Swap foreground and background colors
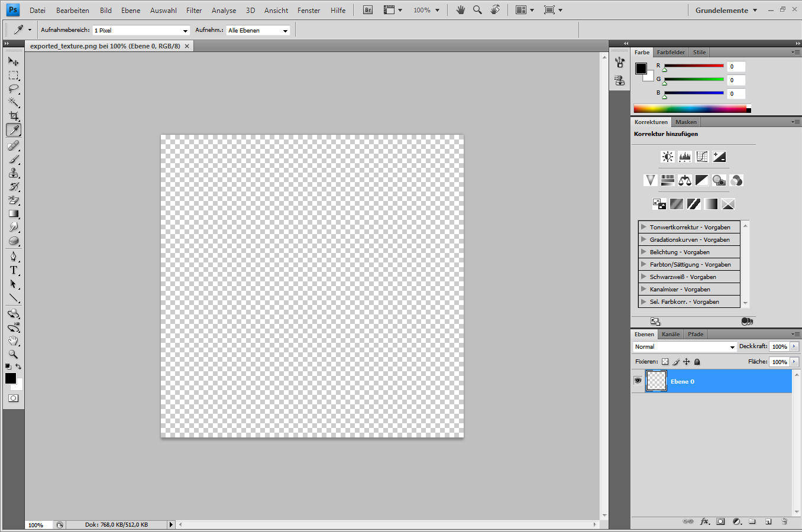 (18, 366)
